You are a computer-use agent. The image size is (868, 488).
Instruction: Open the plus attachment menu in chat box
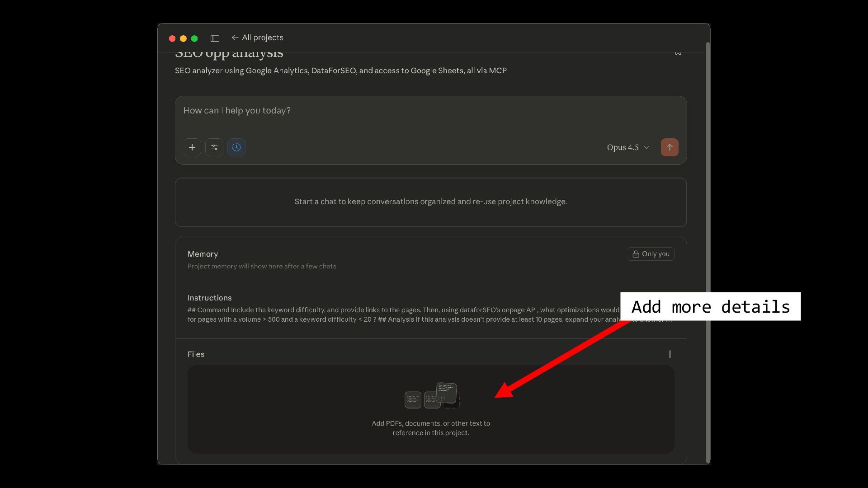tap(192, 147)
